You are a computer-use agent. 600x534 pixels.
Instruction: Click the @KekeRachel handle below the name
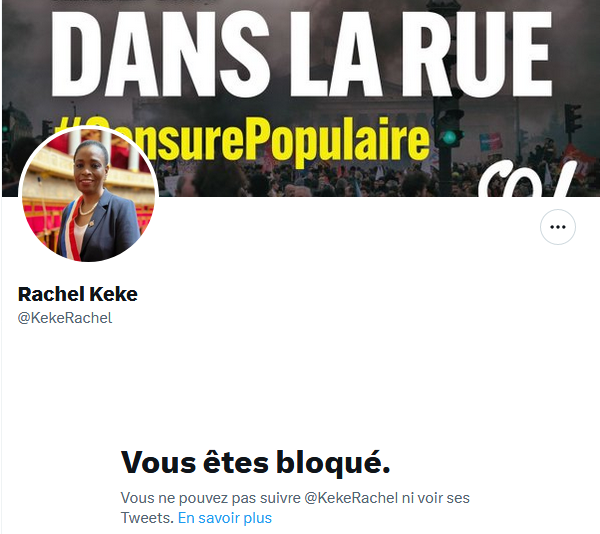[65, 318]
